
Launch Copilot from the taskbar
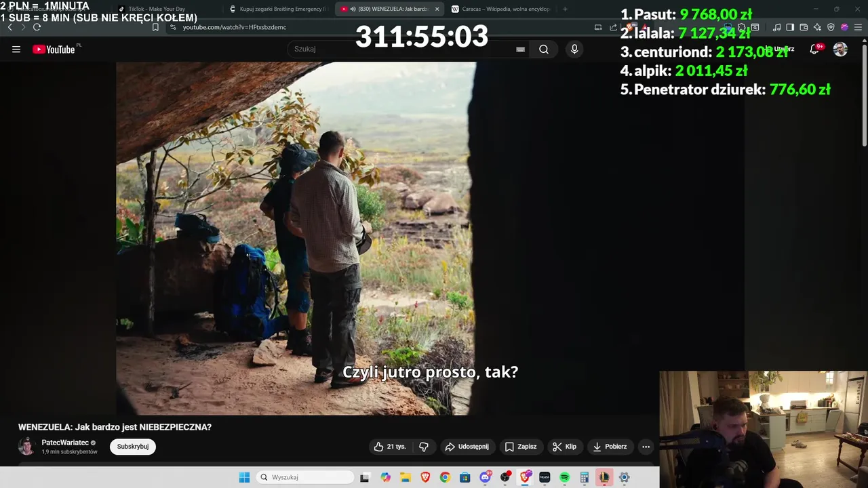click(385, 477)
